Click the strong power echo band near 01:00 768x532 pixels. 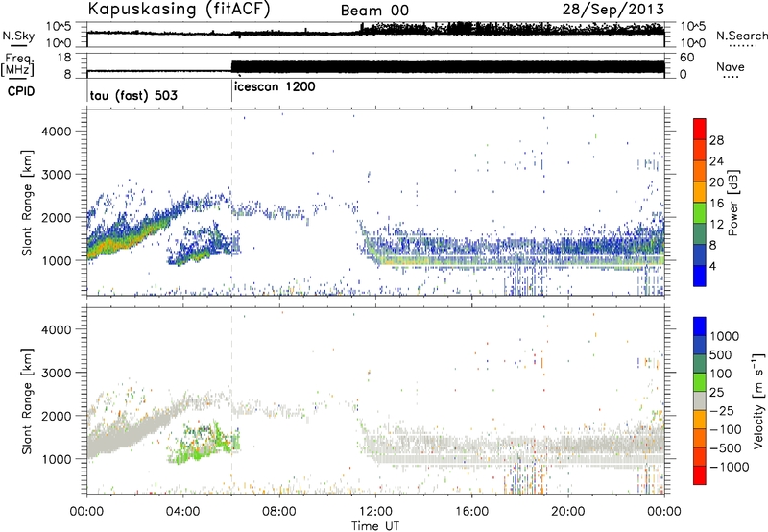(x=129, y=236)
